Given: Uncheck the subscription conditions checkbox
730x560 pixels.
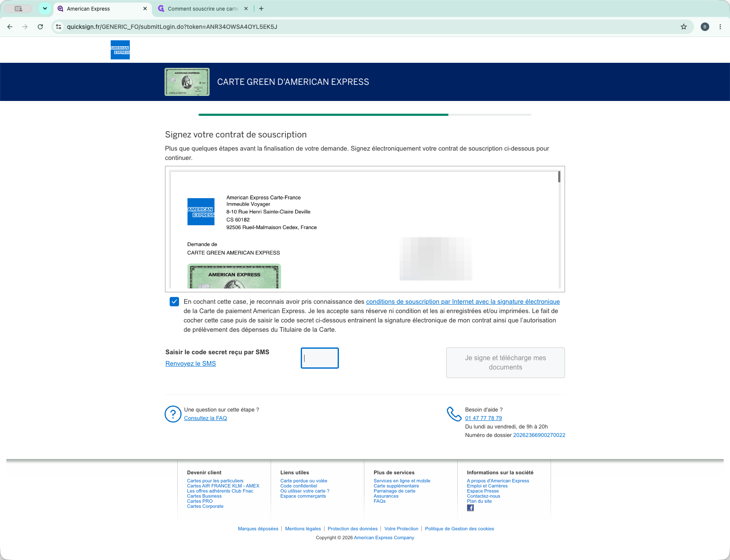Looking at the screenshot, I should 174,302.
